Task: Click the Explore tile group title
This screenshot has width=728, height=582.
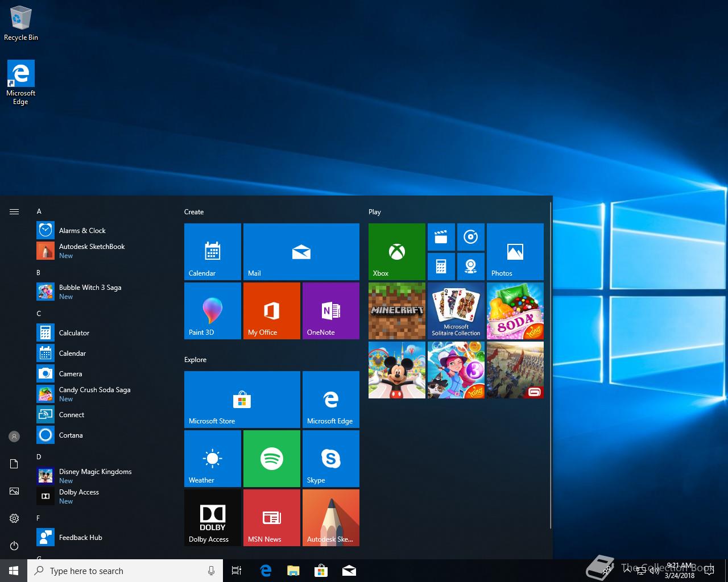Action: [x=195, y=360]
